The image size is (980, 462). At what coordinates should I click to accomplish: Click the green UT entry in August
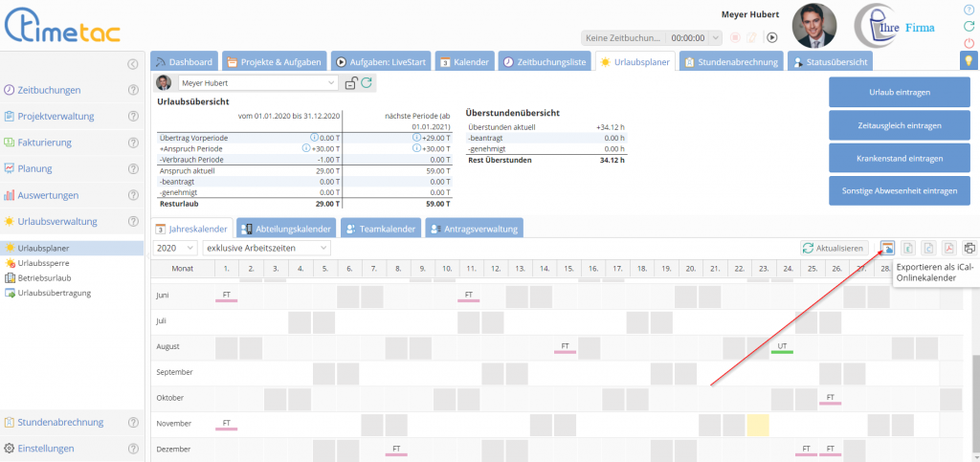[782, 346]
